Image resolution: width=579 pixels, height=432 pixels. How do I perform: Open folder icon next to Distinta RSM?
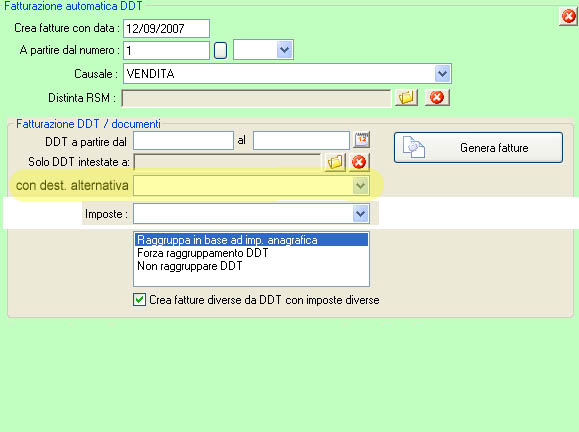(406, 97)
